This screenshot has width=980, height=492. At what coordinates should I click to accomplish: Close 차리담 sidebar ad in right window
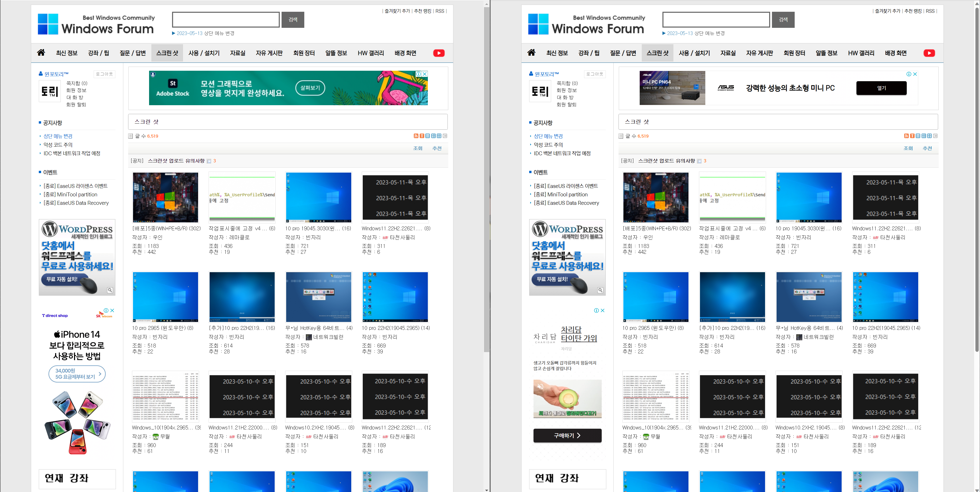[603, 310]
